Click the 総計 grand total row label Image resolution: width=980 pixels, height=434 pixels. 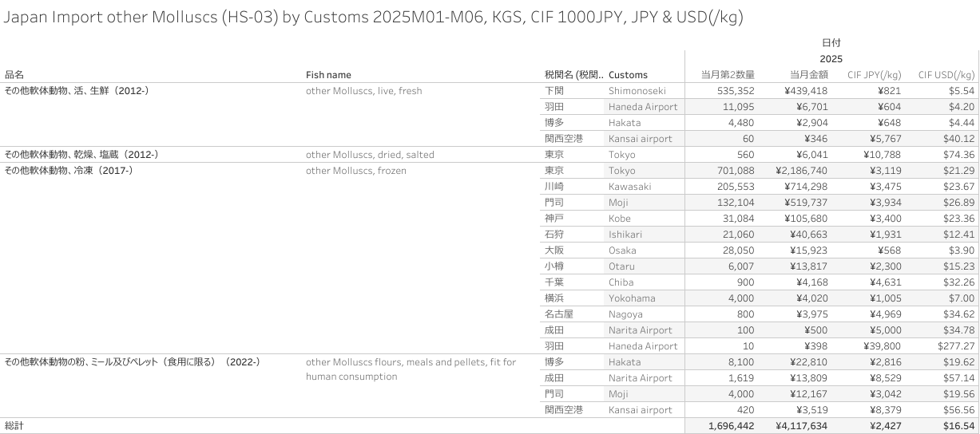click(x=14, y=426)
